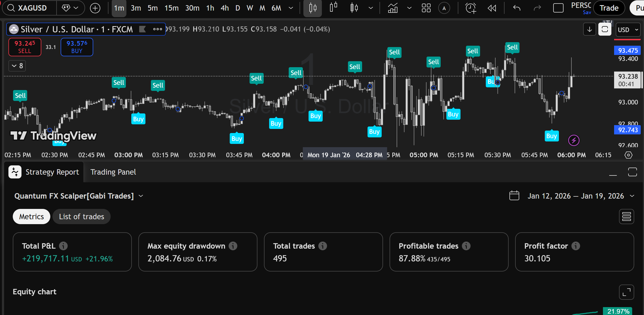Click the flag icon next to FXCM
The height and width of the screenshot is (315, 644).
[142, 29]
